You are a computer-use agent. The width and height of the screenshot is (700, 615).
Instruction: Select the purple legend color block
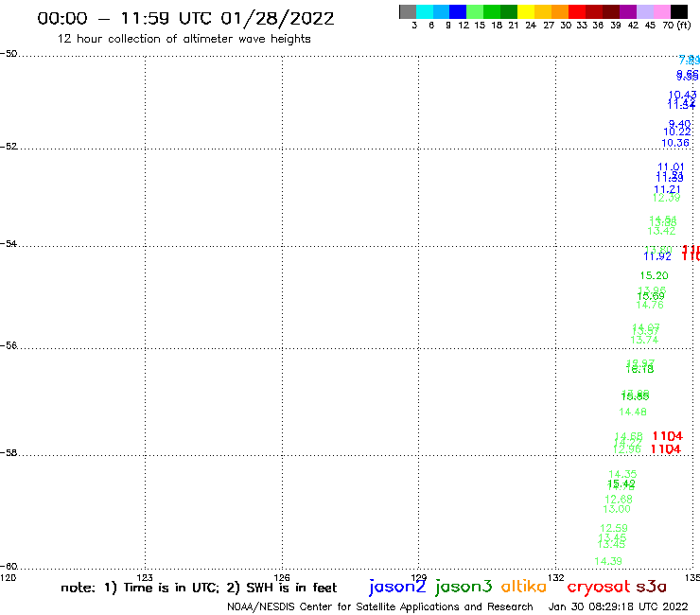pos(628,11)
